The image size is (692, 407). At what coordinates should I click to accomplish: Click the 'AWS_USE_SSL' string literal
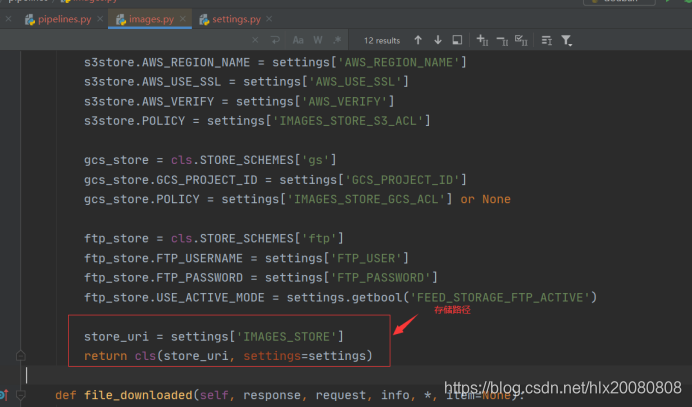coord(355,82)
